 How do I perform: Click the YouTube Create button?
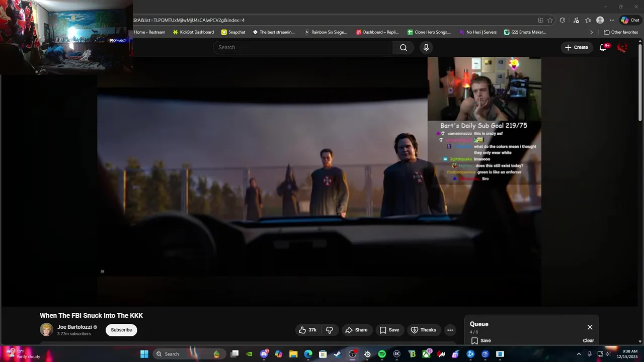click(x=577, y=47)
